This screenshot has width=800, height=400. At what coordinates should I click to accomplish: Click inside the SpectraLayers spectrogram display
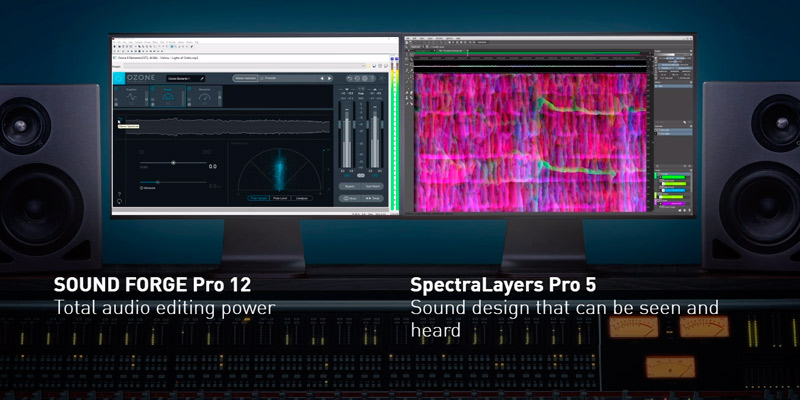531,142
